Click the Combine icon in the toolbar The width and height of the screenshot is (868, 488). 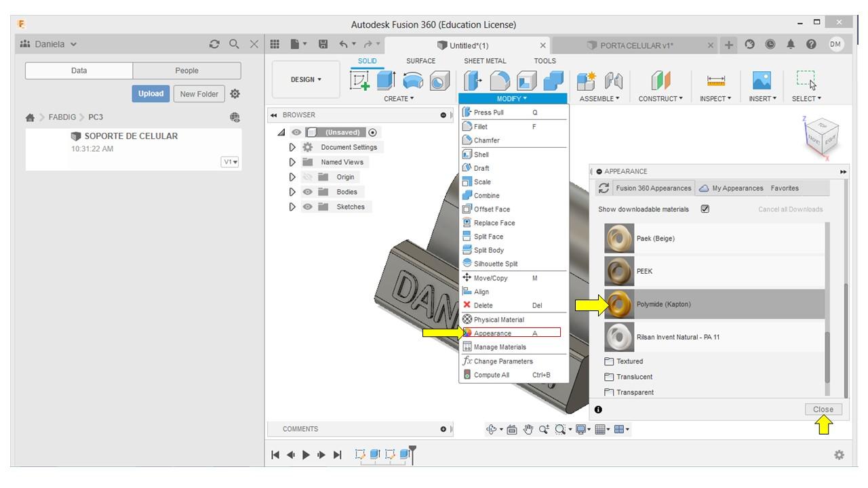click(553, 81)
